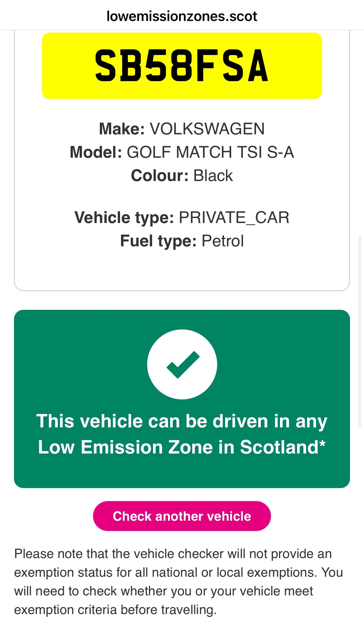This screenshot has height=624, width=364.
Task: Tap the bold Model: label
Action: (96, 152)
